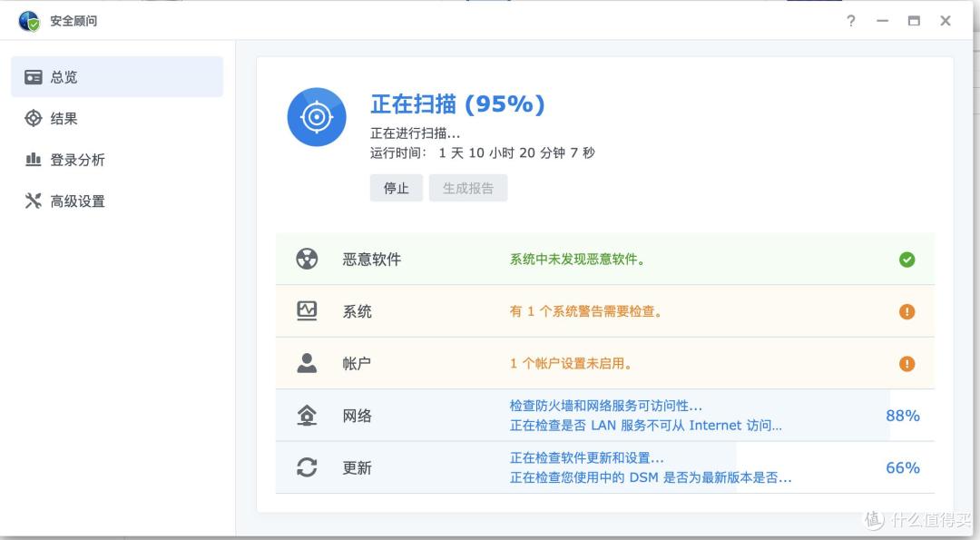Image resolution: width=980 pixels, height=540 pixels.
Task: Click the 系统 category label
Action: 357,311
